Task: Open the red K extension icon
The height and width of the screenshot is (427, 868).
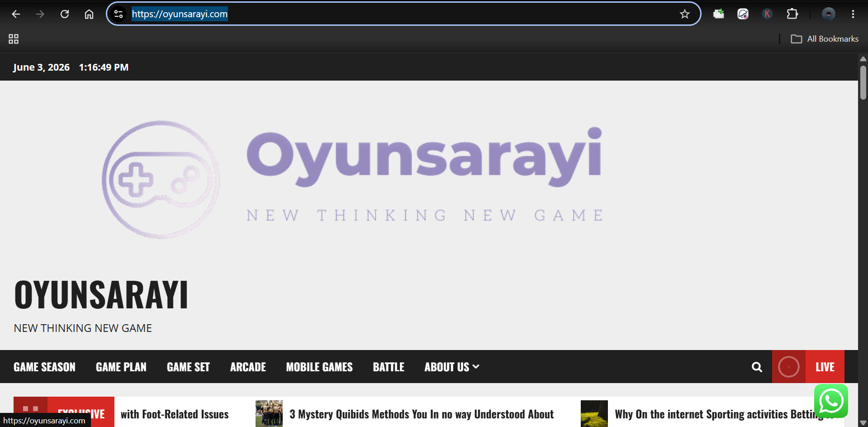Action: 767,14
